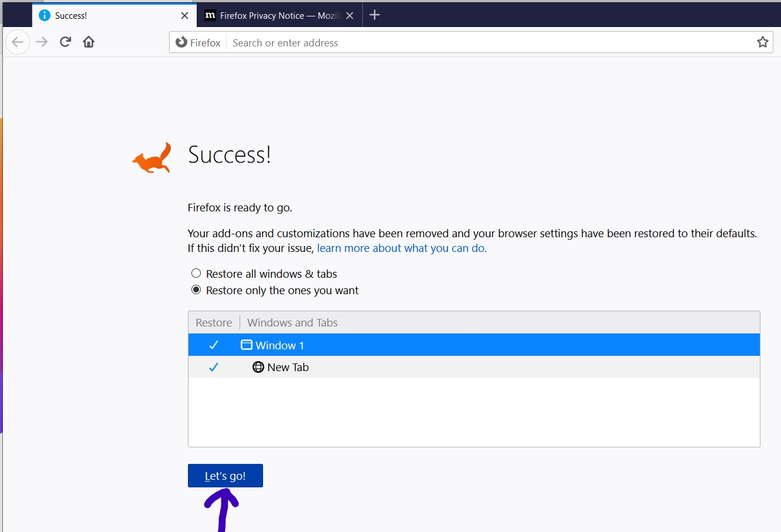Click the Restore column header
Image resolution: width=781 pixels, height=532 pixels.
pyautogui.click(x=214, y=322)
